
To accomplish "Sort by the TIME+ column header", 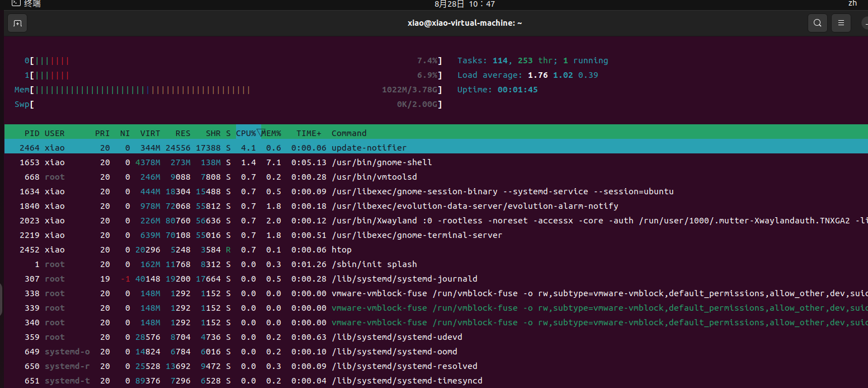I will tap(309, 133).
